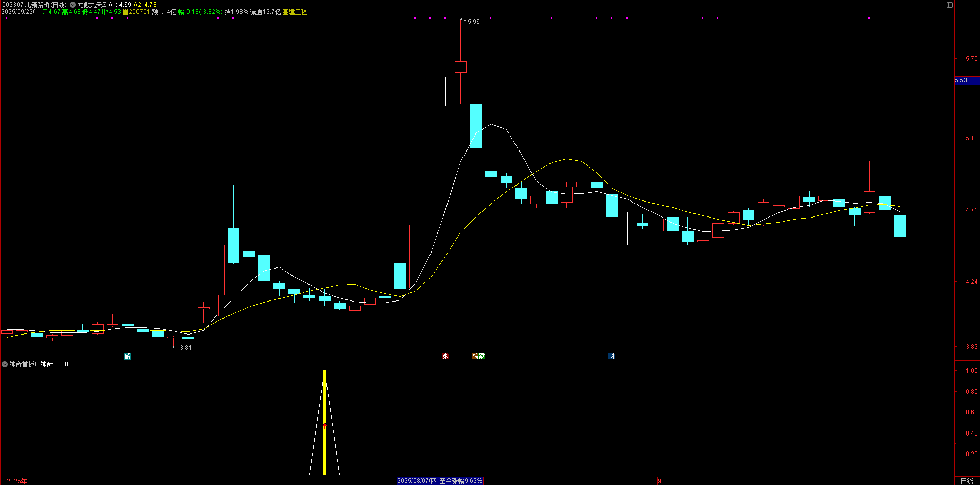
Task: Click the diamond icon at top right
Action: (940, 5)
